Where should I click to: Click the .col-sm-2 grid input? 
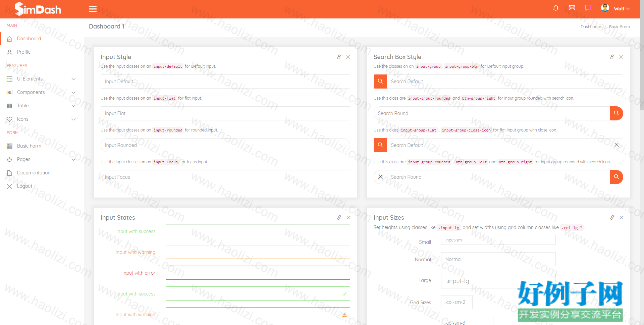coord(457,302)
